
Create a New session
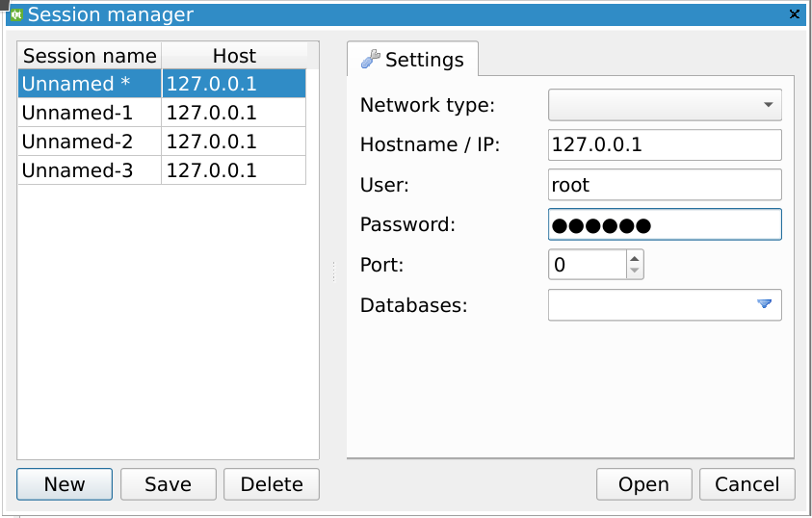(x=65, y=484)
